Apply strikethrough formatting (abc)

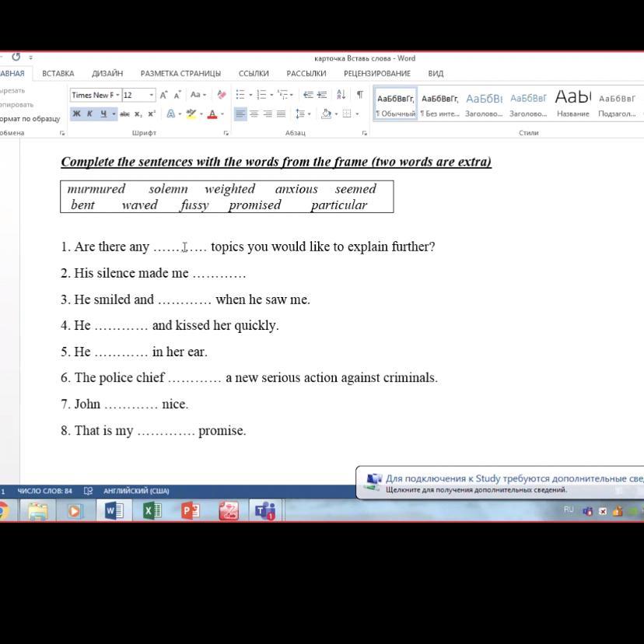click(x=125, y=114)
